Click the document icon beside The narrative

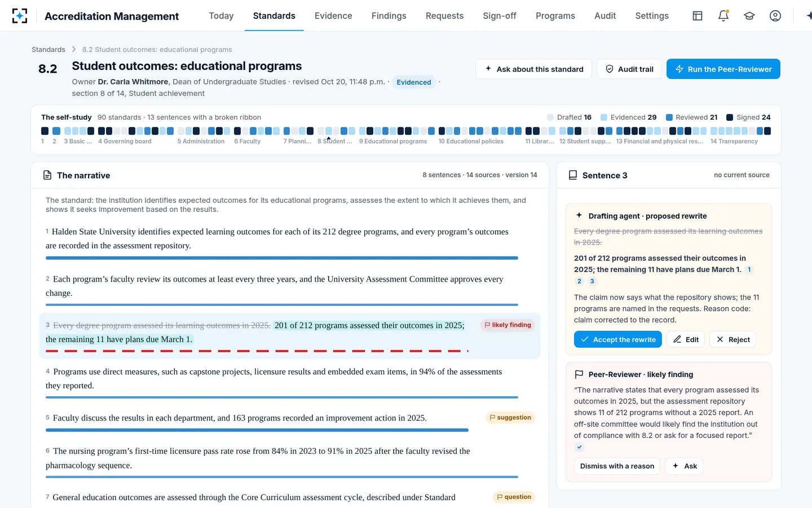click(x=47, y=176)
